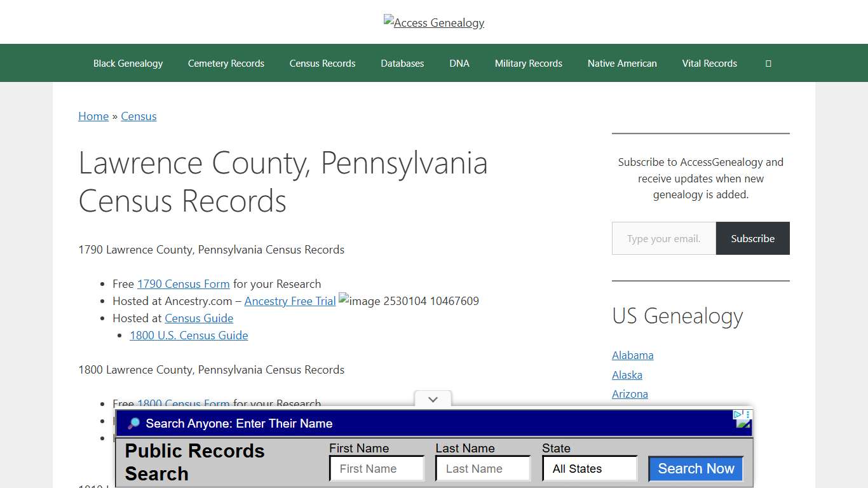Open the search icon in the navigation bar

pos(768,63)
